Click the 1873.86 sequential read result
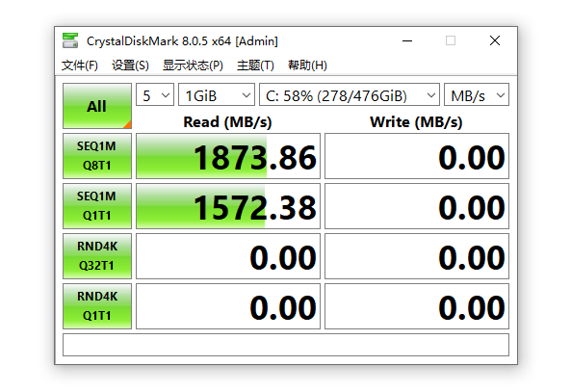 [x=228, y=156]
